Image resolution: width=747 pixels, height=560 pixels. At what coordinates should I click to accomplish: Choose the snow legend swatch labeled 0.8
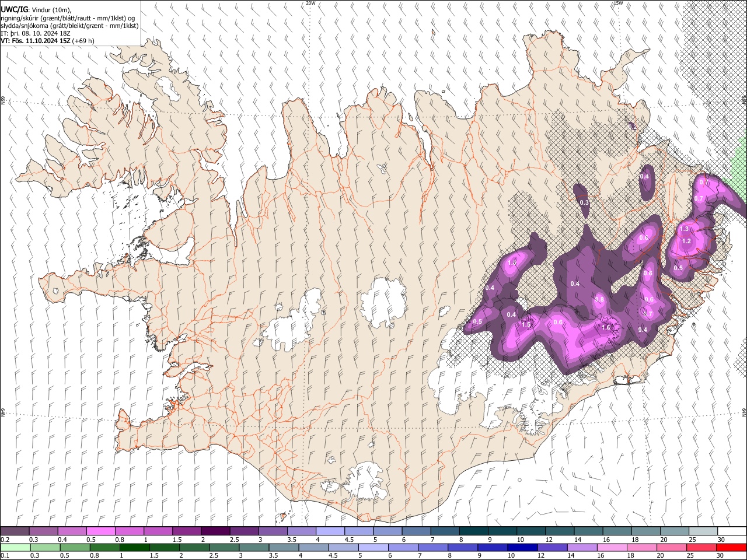click(129, 531)
